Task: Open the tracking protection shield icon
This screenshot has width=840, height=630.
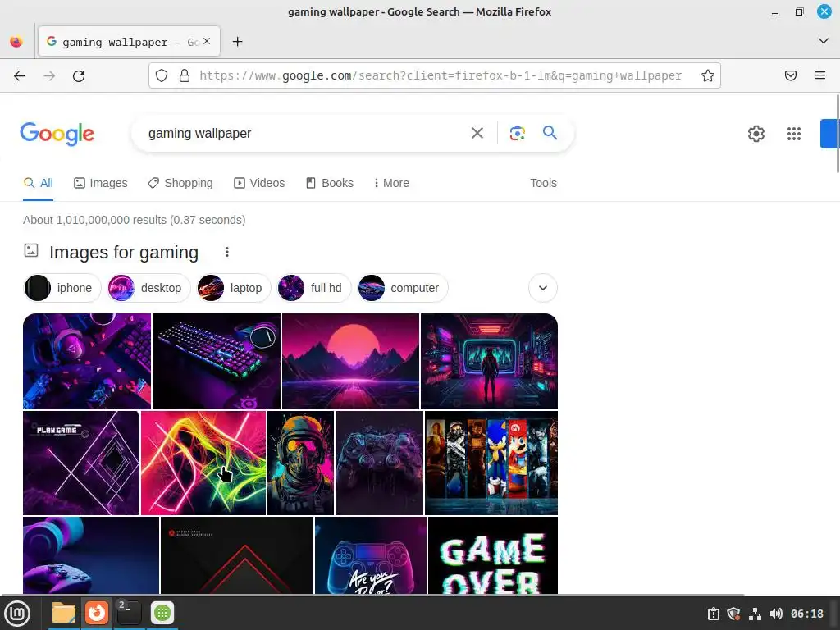Action: (x=162, y=75)
